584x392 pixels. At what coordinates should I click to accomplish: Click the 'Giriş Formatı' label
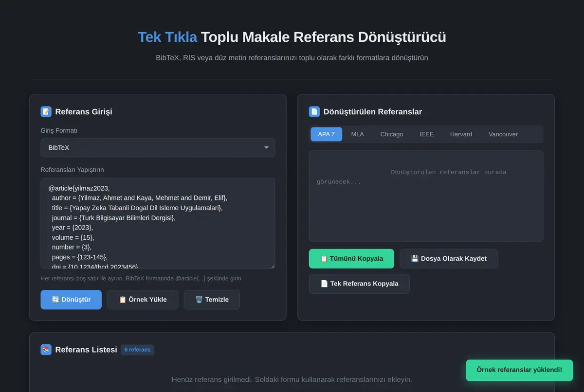(59, 131)
